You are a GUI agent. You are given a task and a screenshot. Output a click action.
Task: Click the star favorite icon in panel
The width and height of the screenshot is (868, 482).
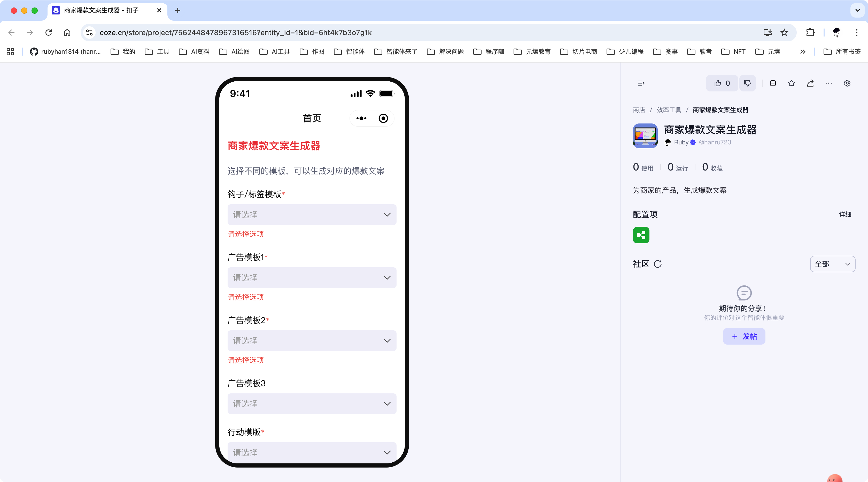pyautogui.click(x=792, y=83)
